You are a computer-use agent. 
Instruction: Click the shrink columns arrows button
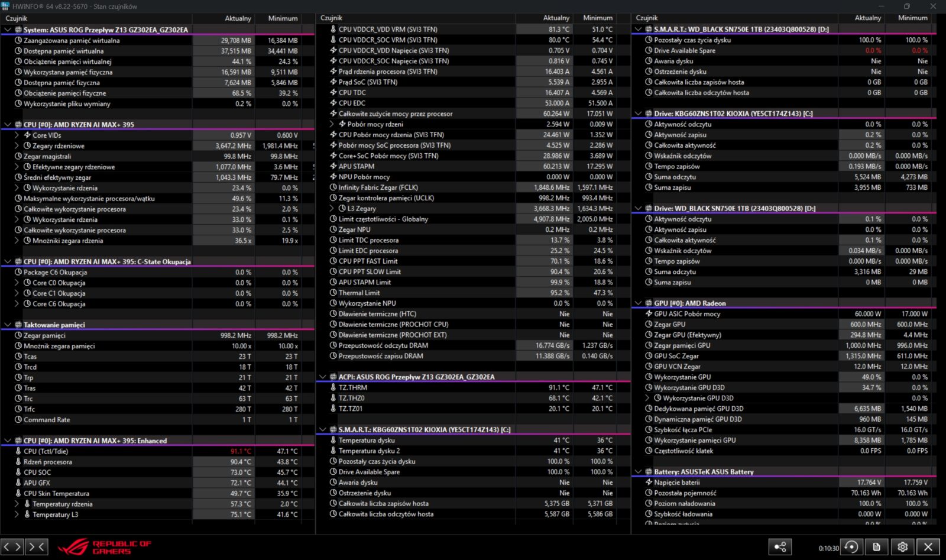pos(37,547)
